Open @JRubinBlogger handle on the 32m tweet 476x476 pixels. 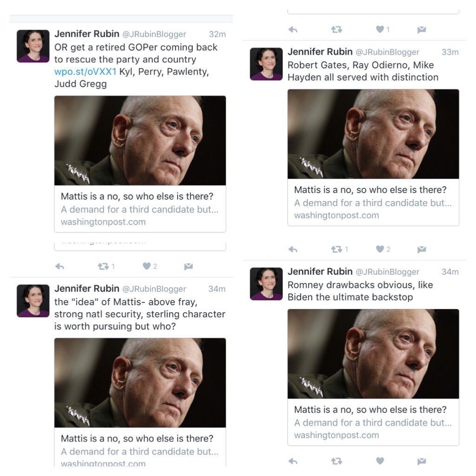click(154, 34)
